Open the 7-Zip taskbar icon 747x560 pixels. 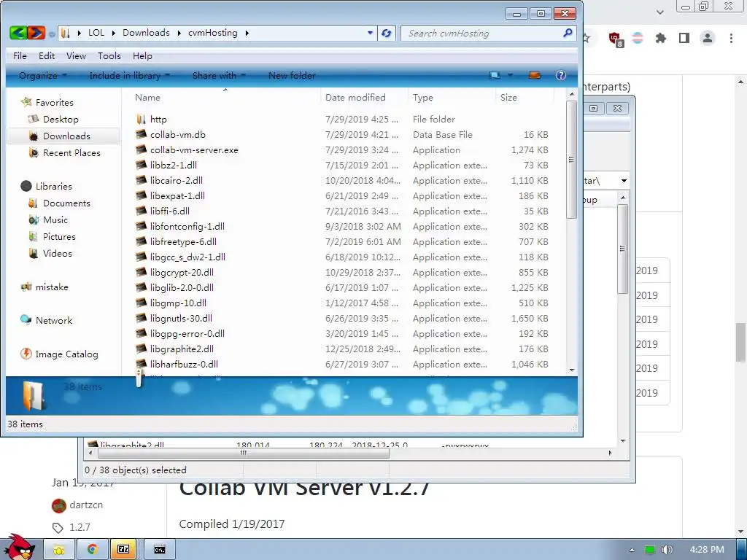click(x=124, y=550)
